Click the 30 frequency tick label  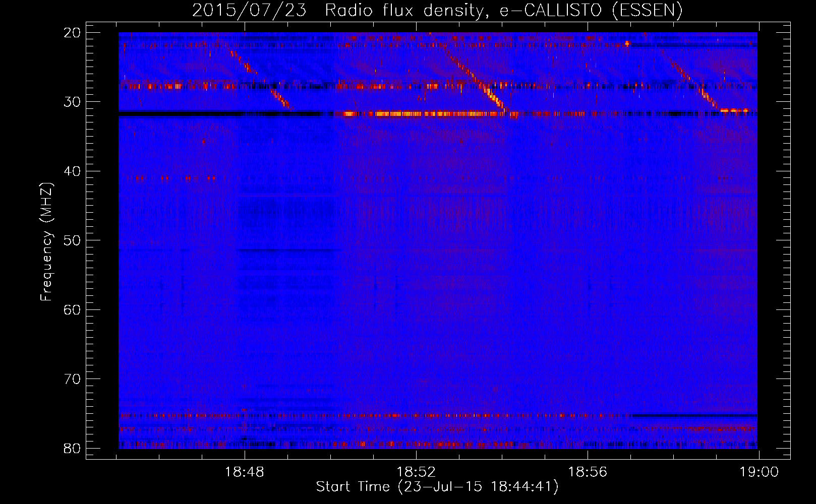pos(72,102)
